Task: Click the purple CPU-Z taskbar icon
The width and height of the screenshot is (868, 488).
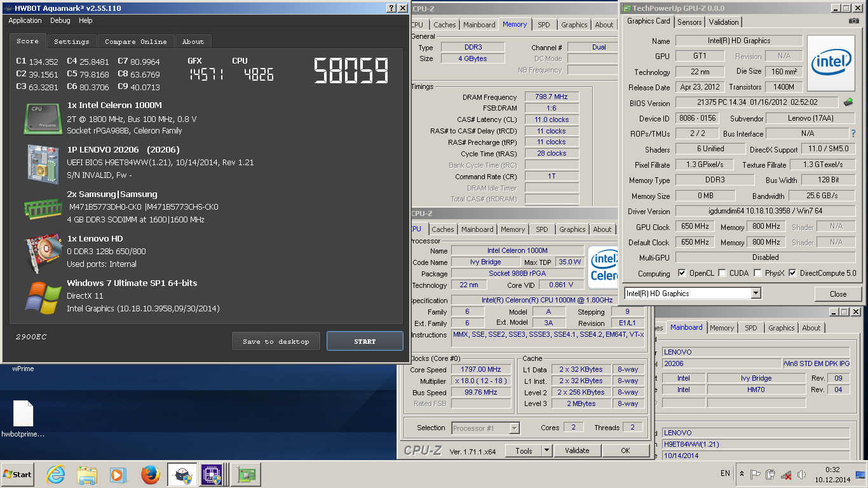Action: [211, 475]
